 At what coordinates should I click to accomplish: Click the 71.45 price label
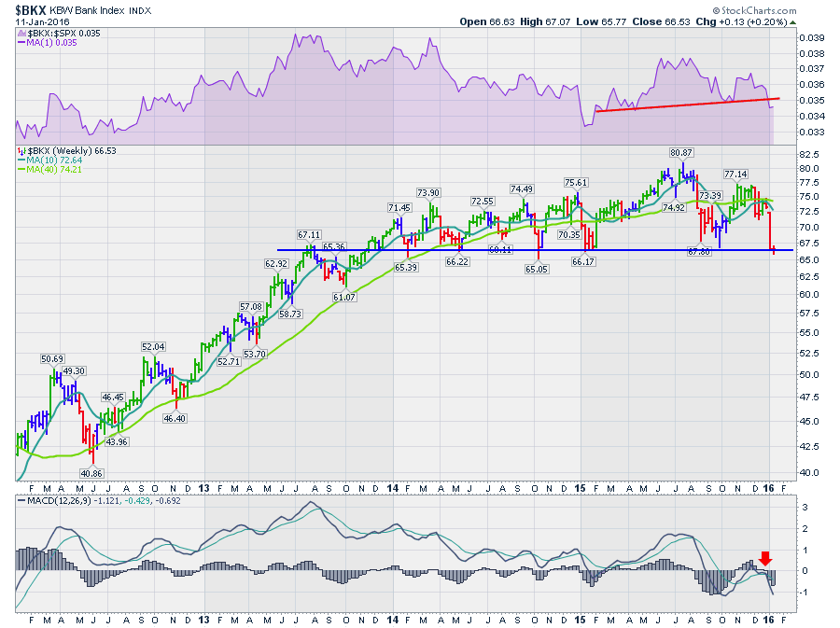click(399, 208)
